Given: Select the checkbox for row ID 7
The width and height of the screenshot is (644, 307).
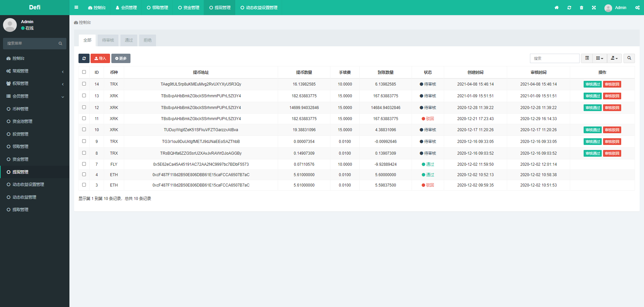Looking at the screenshot, I should (84, 164).
